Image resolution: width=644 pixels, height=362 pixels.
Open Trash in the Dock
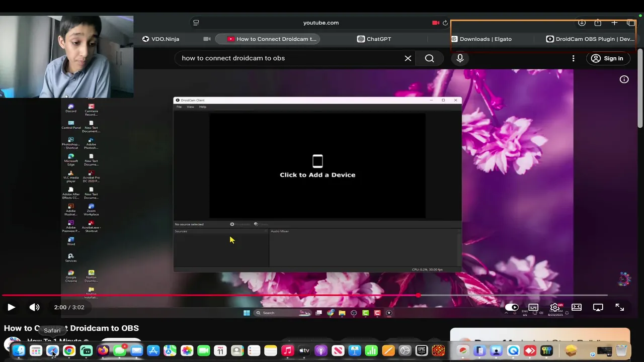pos(621,350)
